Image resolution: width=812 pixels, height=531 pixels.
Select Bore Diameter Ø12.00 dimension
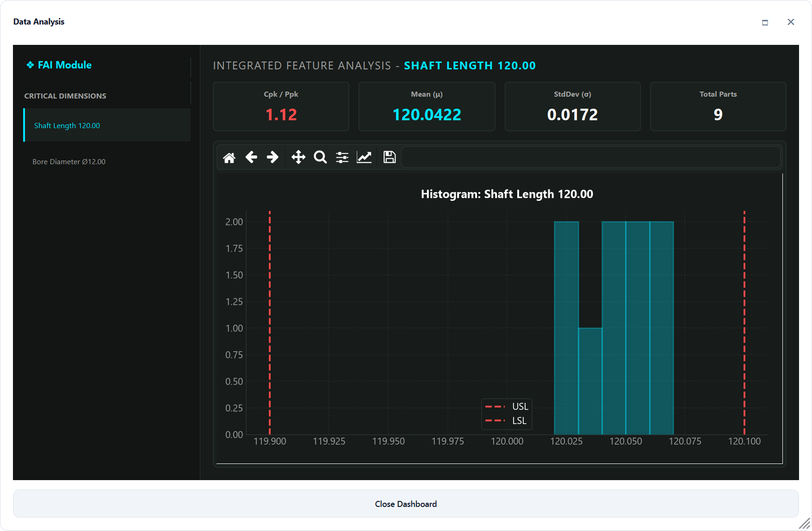pos(107,161)
